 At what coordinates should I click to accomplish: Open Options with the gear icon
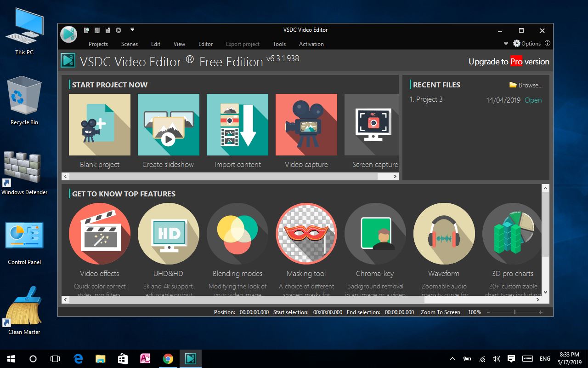point(516,43)
